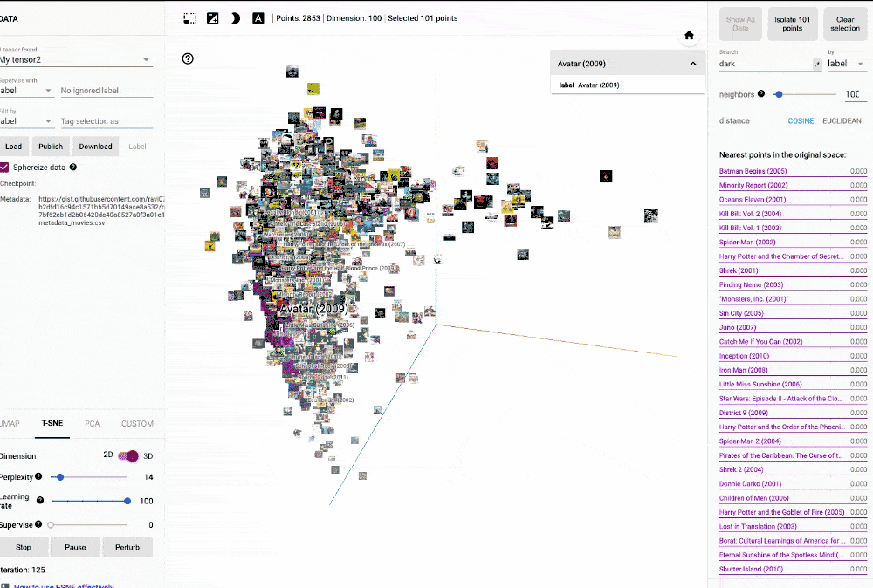Click the No ignored label field

[107, 91]
